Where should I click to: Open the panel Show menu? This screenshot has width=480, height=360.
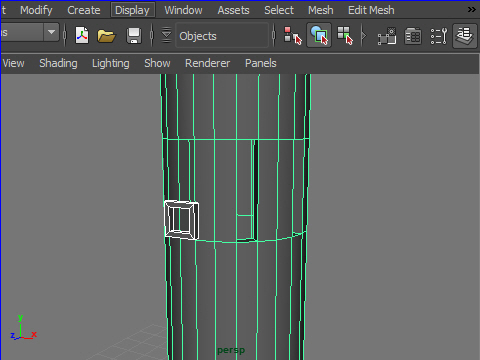point(157,63)
